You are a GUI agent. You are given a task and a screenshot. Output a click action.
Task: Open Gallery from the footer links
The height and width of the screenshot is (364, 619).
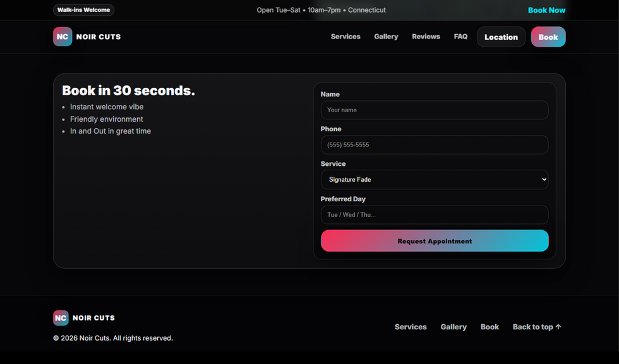(454, 327)
